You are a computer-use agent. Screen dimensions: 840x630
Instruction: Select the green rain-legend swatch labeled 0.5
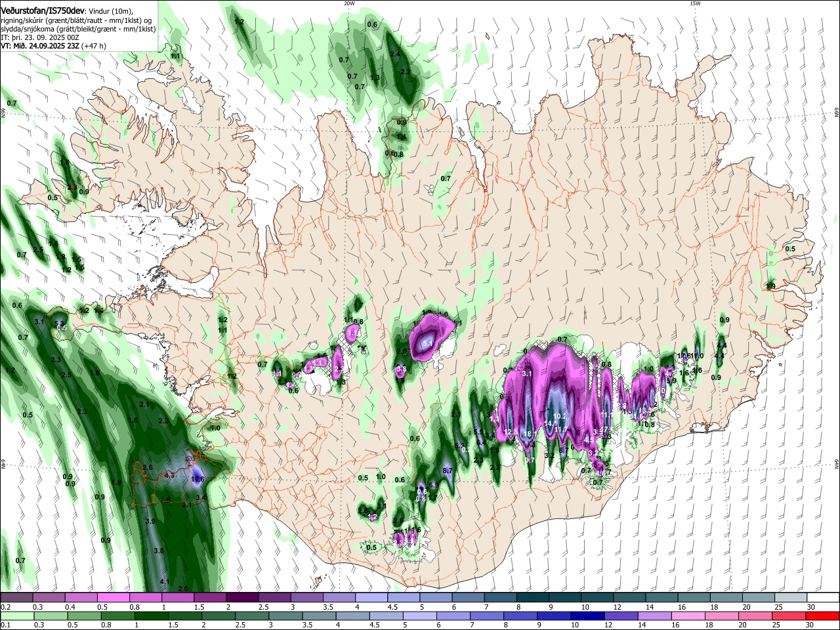84,616
